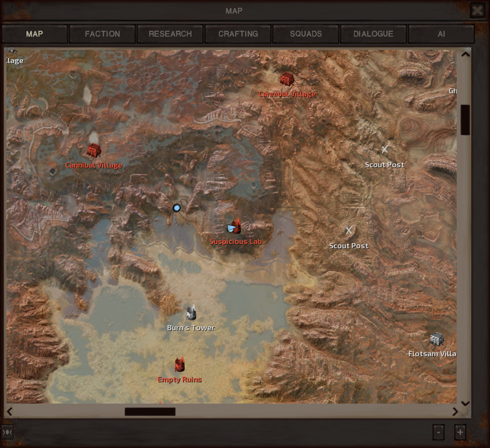
Task: Click the map scroll left arrow
Action: pos(10,412)
